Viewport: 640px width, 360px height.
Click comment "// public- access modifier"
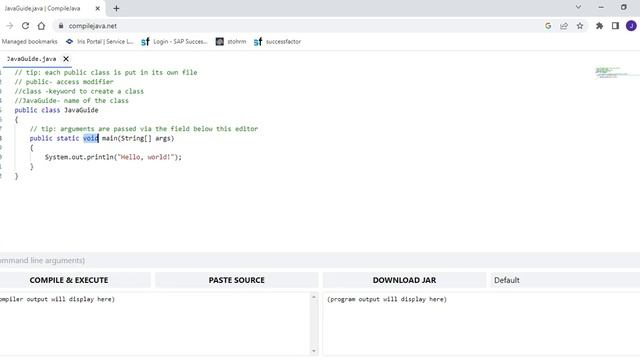point(64,82)
